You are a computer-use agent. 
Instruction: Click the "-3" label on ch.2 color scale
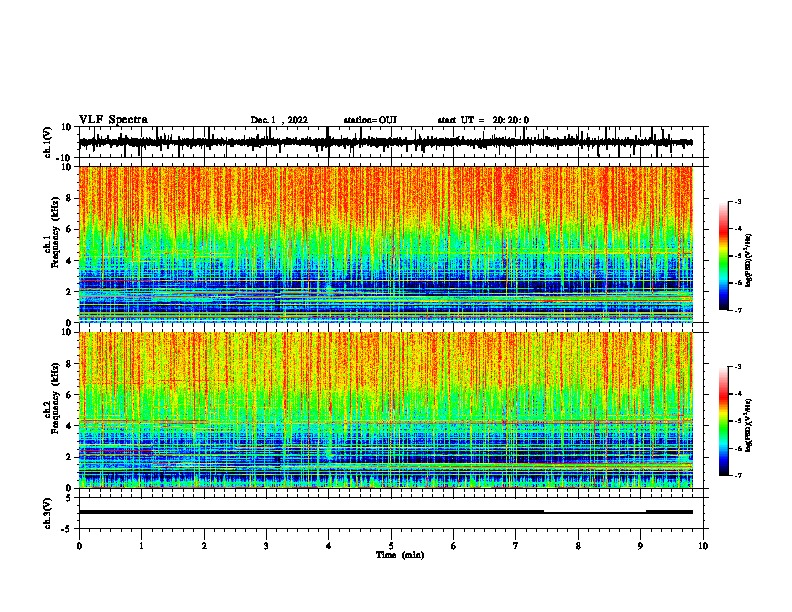[737, 367]
